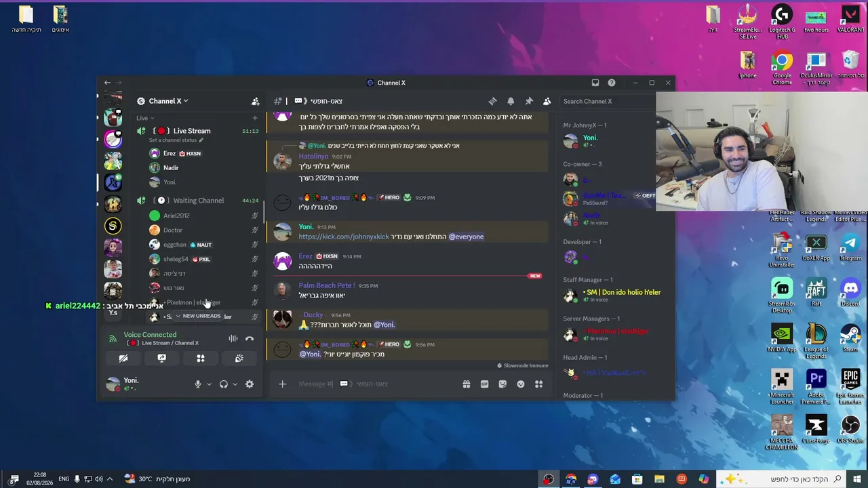
Task: Launch the VALORANT desktop shortcut
Action: point(850,18)
